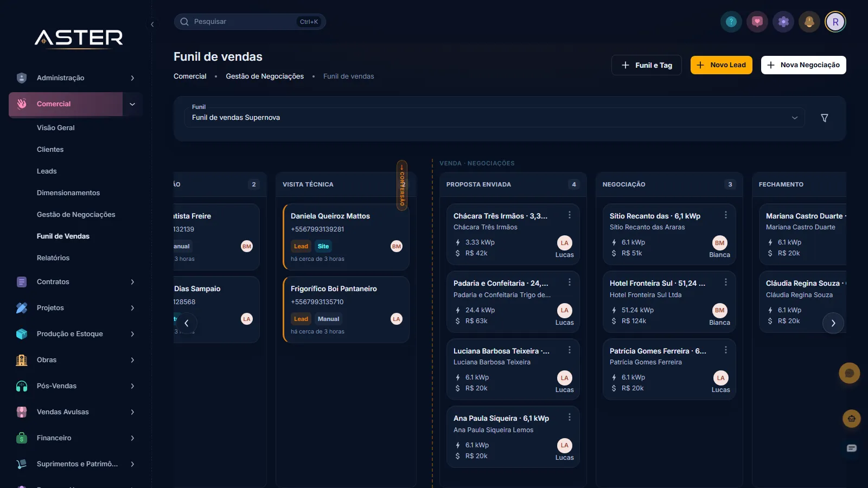Screen dimensions: 868x488
Task: Click the Nova Negociação button
Action: pos(803,65)
